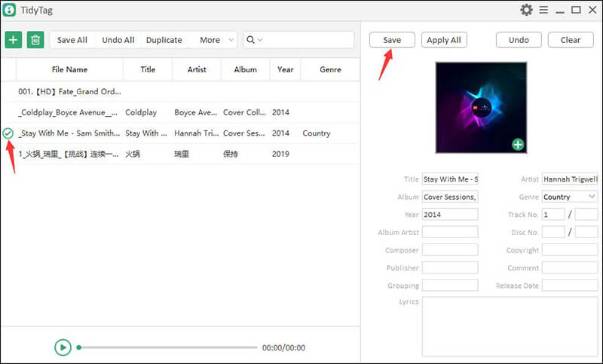Viewport: 603px width, 364px height.
Task: Sort by File Name column header
Action: [69, 69]
